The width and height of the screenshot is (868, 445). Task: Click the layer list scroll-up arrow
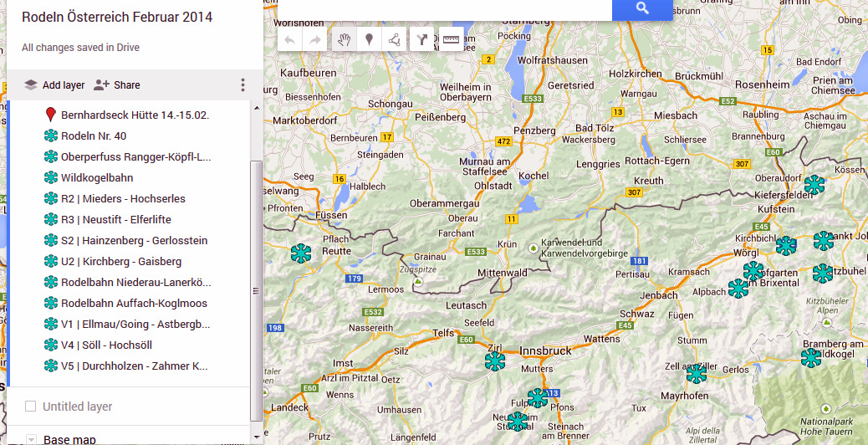tap(257, 108)
